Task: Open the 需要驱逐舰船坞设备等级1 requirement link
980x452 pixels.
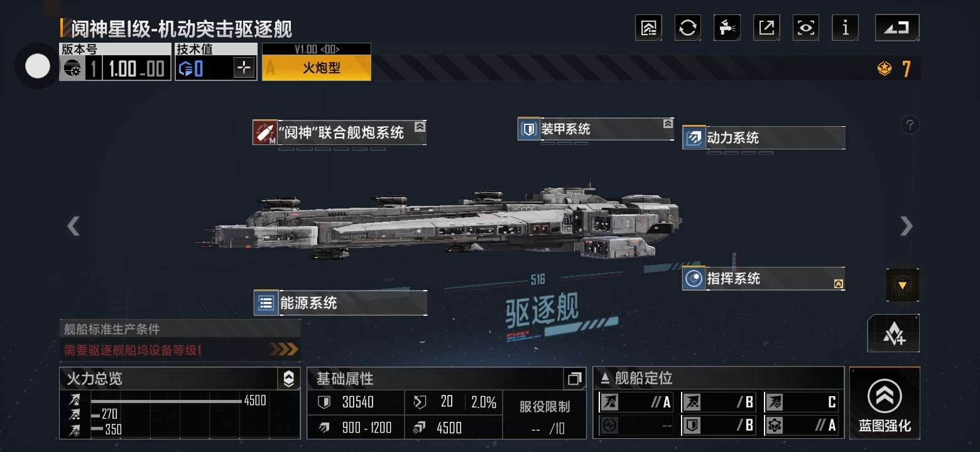Action: tap(180, 350)
